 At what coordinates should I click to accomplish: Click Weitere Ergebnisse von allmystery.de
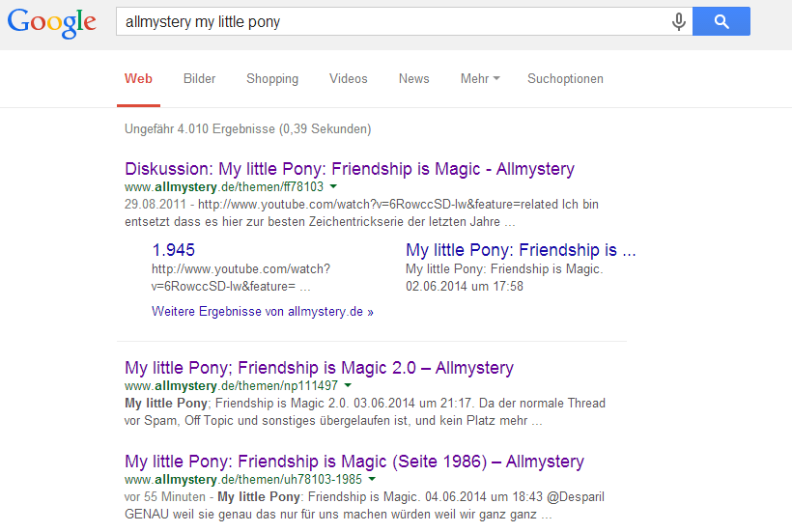(262, 312)
